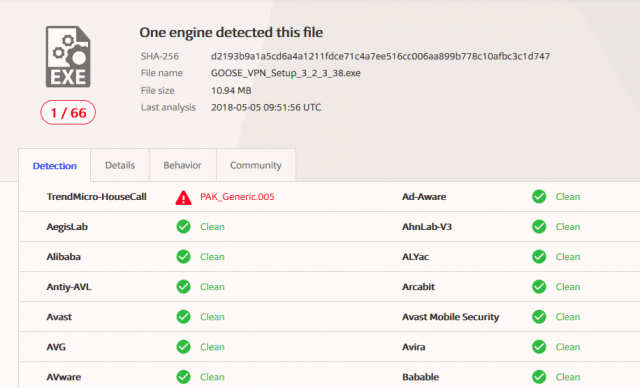The image size is (640, 388).
Task: Click the SHA-256 field label
Action: (x=160, y=56)
